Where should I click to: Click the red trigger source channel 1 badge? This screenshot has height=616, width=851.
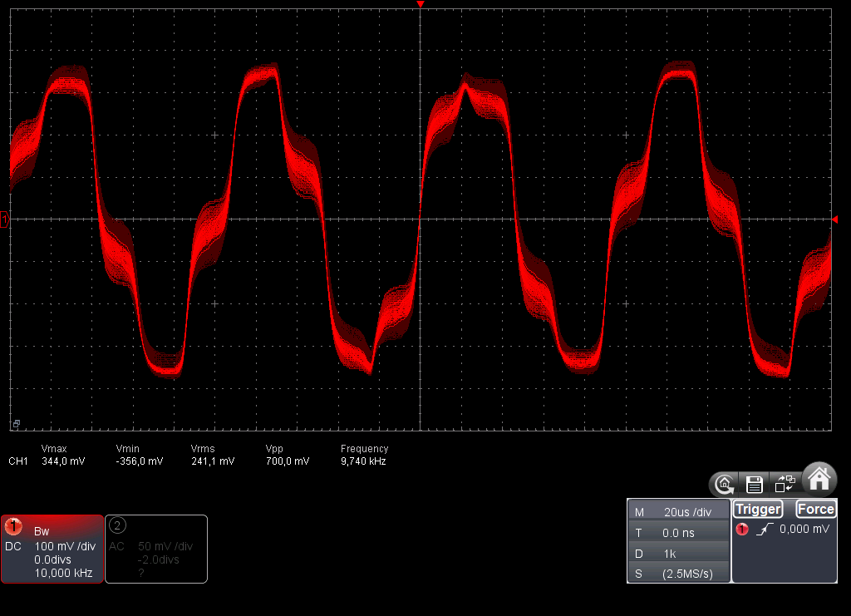point(742,529)
